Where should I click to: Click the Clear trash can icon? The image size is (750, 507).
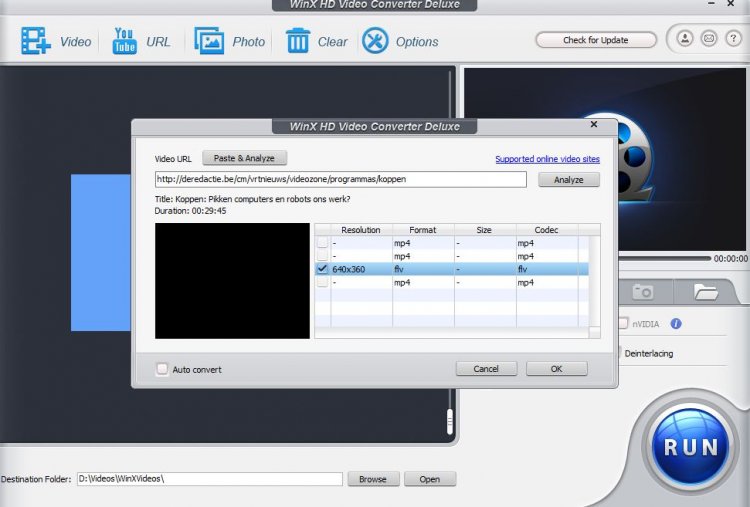(x=298, y=41)
